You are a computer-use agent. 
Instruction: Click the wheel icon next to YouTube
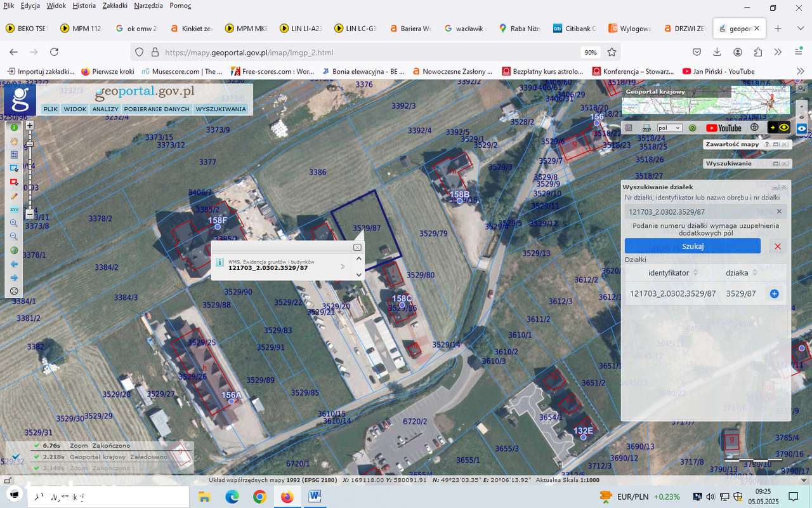(x=754, y=128)
